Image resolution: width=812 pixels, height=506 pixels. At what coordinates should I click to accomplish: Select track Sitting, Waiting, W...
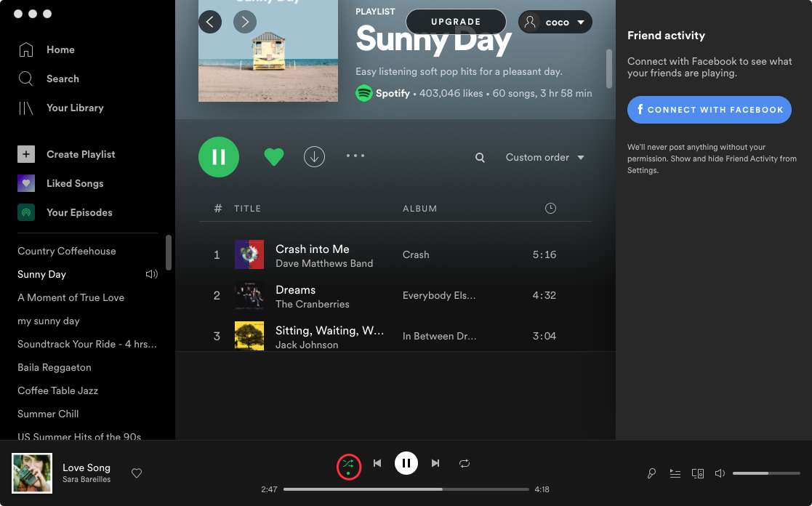coord(330,331)
